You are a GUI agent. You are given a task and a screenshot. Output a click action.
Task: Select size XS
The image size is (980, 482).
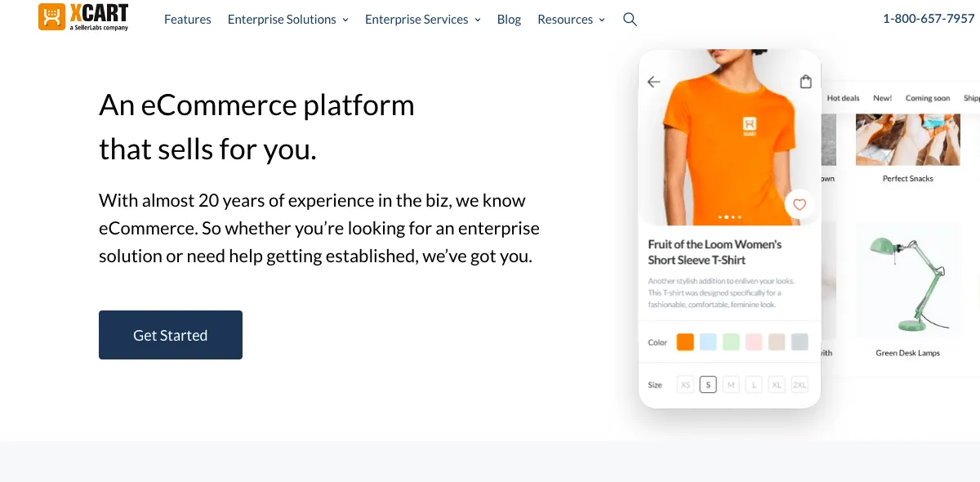(685, 385)
